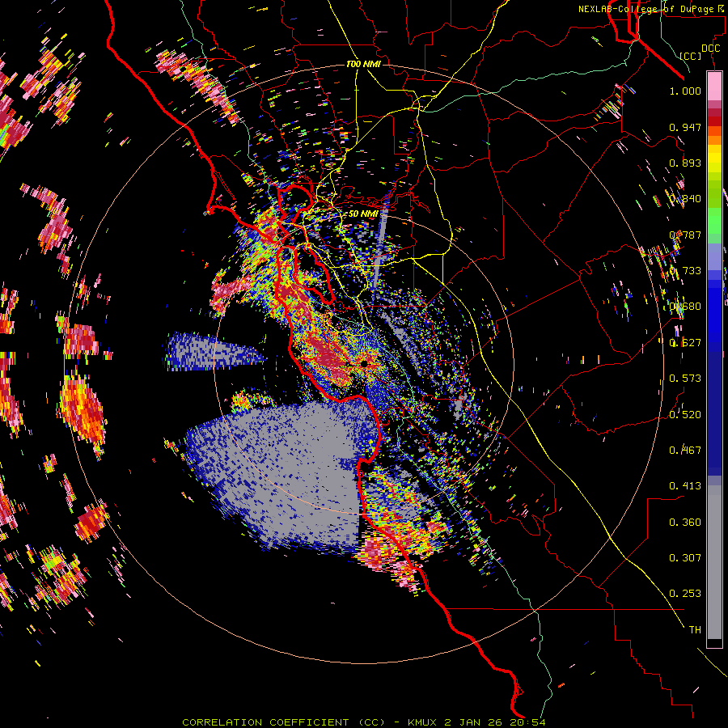The width and height of the screenshot is (728, 728).
Task: Select the 0.307 scale value
Action: pos(685,558)
